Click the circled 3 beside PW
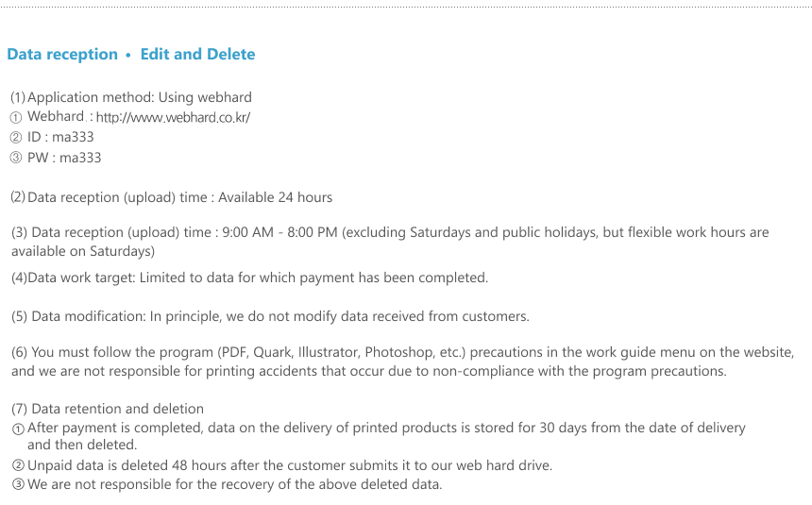Image resolution: width=812 pixels, height=505 pixels. click(x=16, y=158)
